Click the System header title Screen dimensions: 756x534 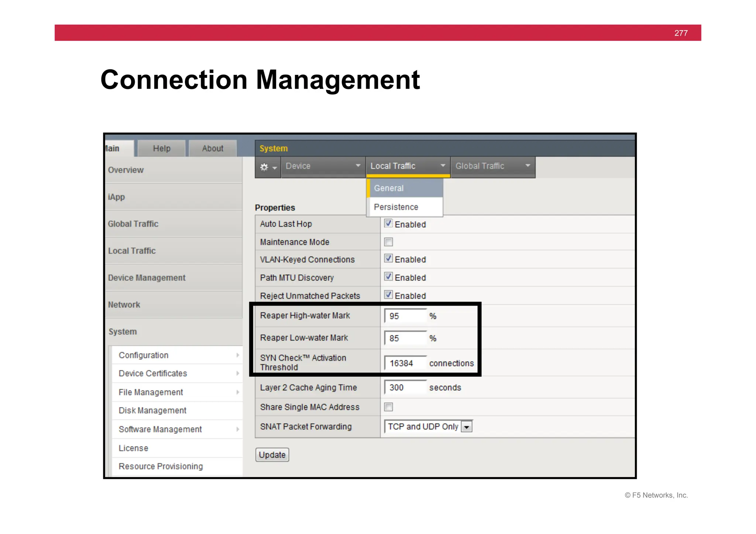click(274, 148)
